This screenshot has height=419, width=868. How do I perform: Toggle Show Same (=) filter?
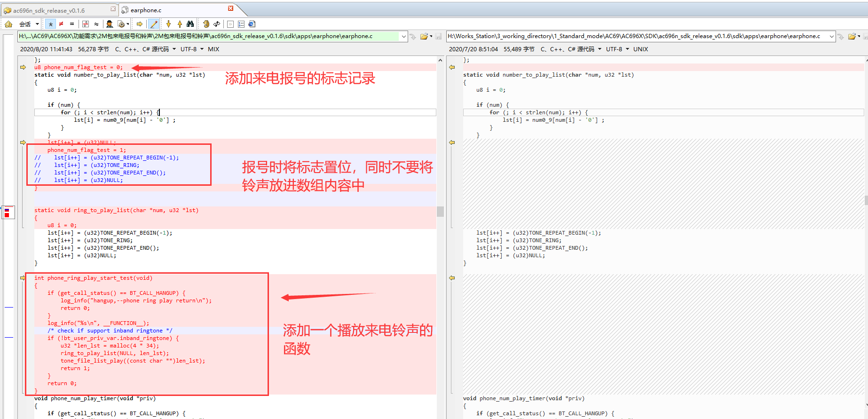click(x=72, y=24)
